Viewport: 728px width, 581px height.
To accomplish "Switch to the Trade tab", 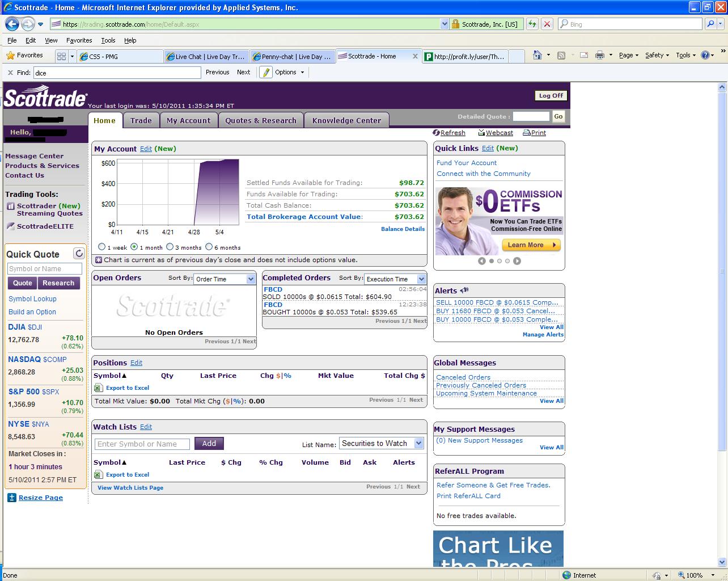I will click(x=141, y=120).
